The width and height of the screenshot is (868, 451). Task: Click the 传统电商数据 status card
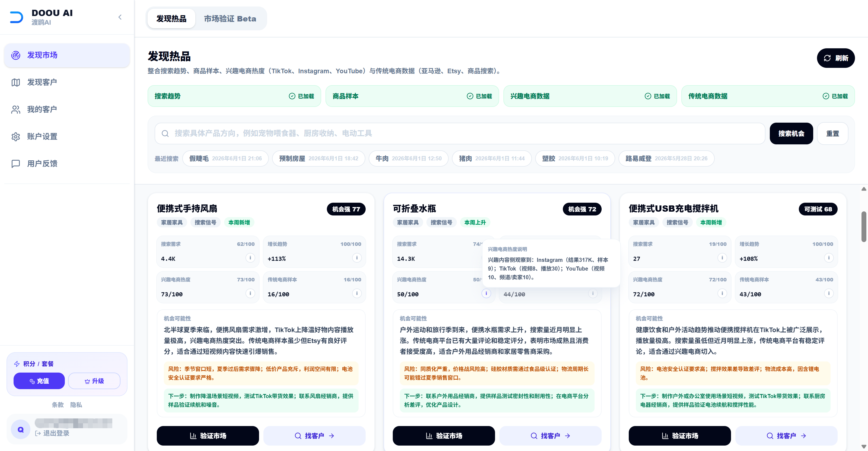point(768,96)
